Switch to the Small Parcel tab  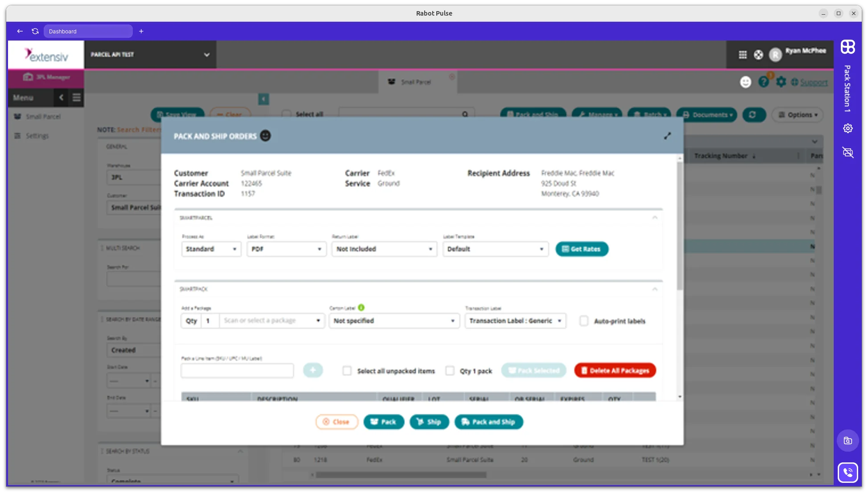pyautogui.click(x=416, y=82)
